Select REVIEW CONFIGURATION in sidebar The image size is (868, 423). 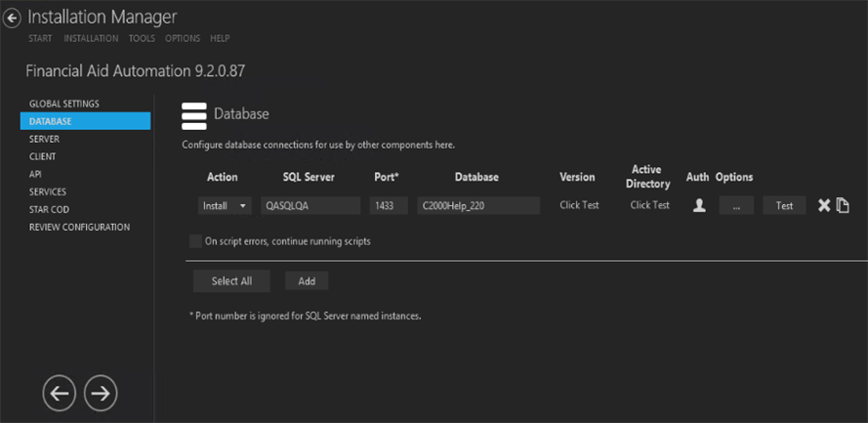click(x=85, y=227)
